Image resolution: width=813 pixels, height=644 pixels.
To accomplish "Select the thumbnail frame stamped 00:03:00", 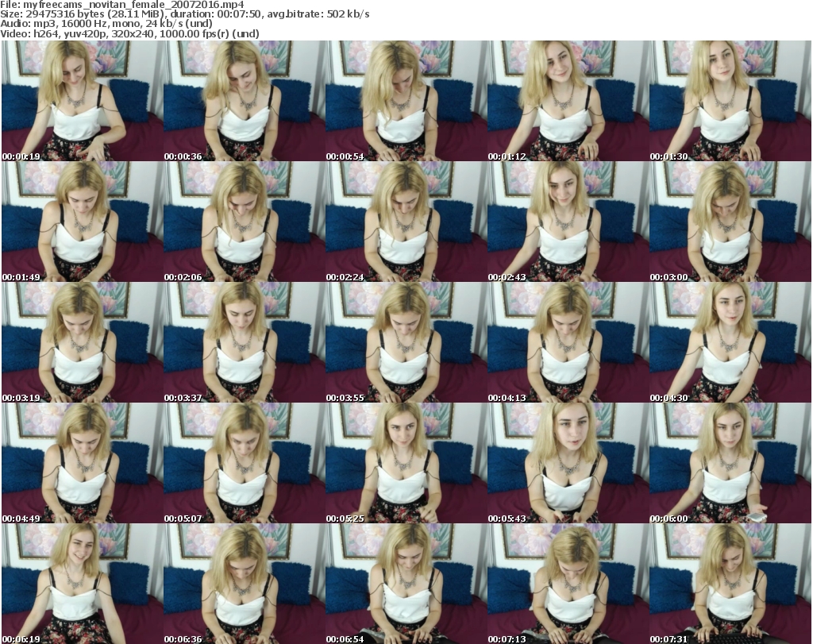I will pyautogui.click(x=730, y=222).
